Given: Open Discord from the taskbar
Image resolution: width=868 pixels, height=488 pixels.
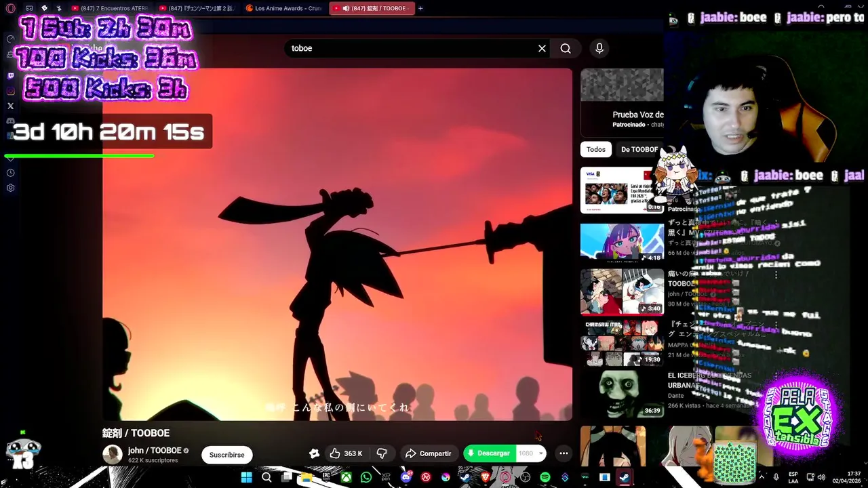Looking at the screenshot, I should [406, 478].
